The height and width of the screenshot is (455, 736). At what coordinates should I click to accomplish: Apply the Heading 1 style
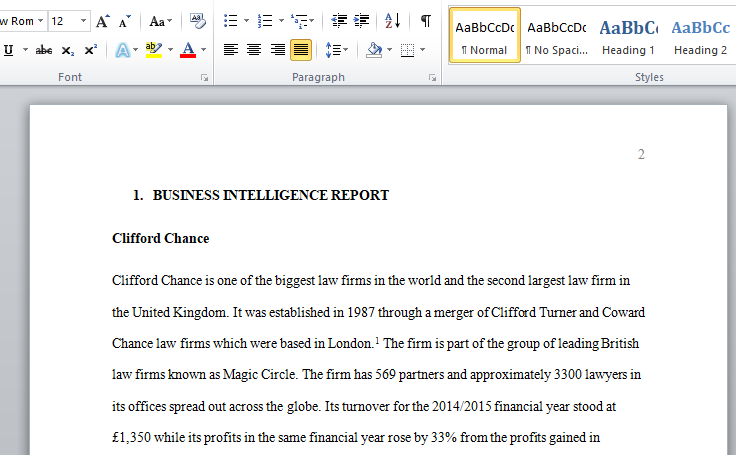click(x=629, y=35)
